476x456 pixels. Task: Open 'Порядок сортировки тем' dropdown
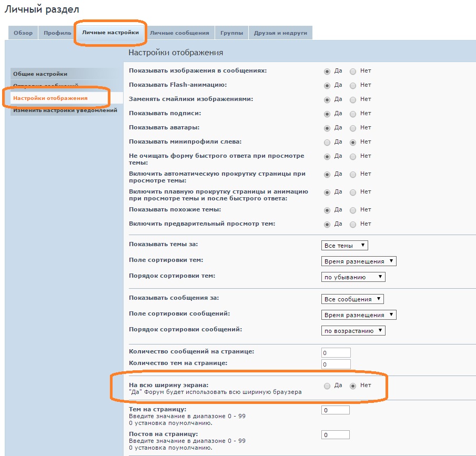click(353, 277)
